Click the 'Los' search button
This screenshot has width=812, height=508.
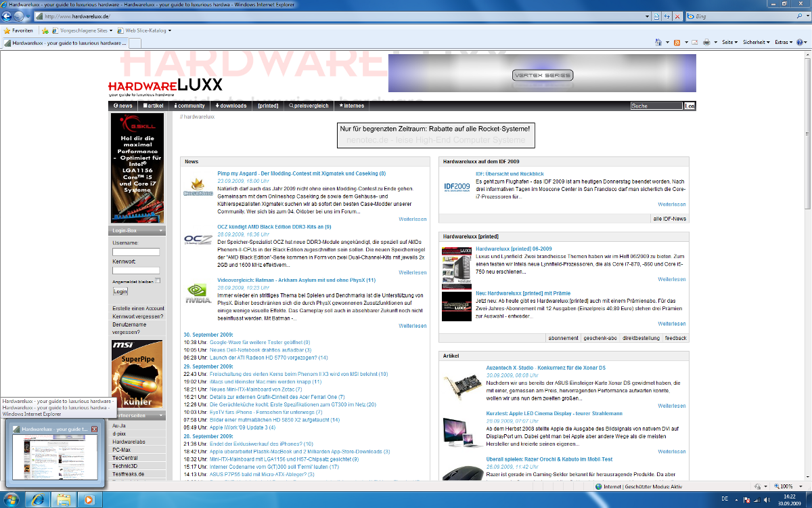[x=690, y=106]
